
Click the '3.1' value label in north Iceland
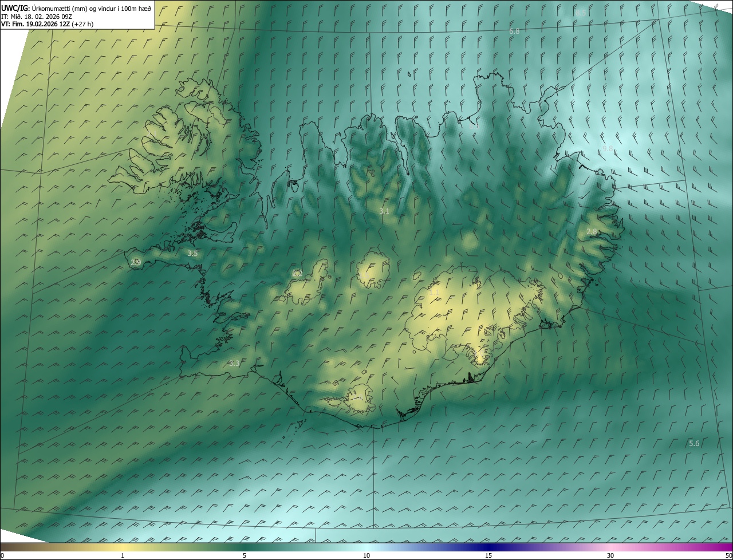[x=384, y=211]
